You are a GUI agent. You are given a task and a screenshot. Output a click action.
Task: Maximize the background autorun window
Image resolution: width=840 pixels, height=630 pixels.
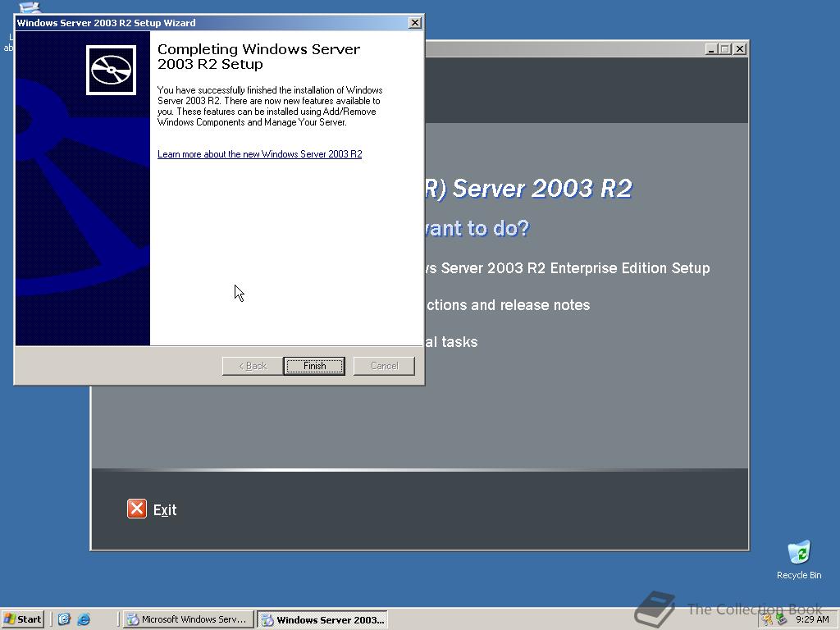pos(725,49)
